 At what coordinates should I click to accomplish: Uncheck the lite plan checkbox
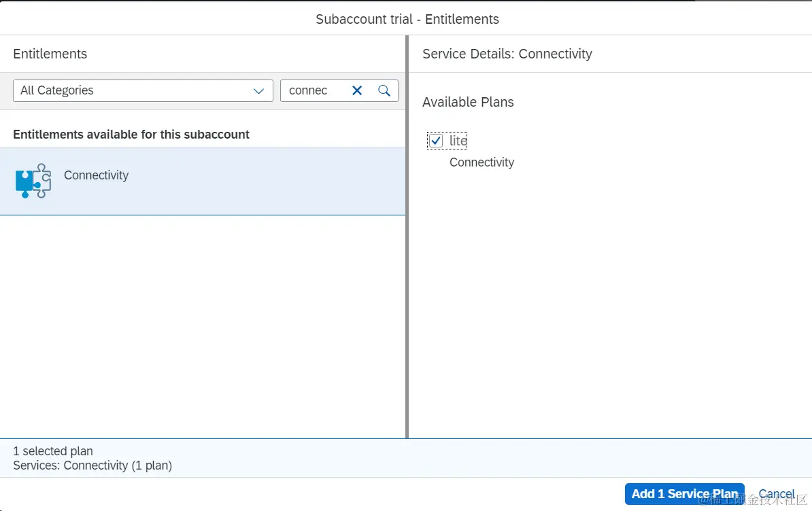[436, 141]
